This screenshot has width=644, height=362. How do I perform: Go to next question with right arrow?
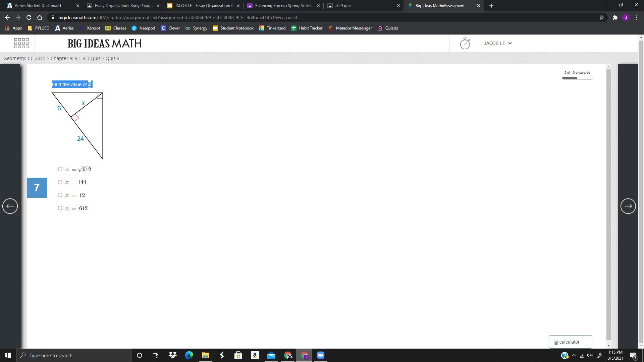point(628,206)
